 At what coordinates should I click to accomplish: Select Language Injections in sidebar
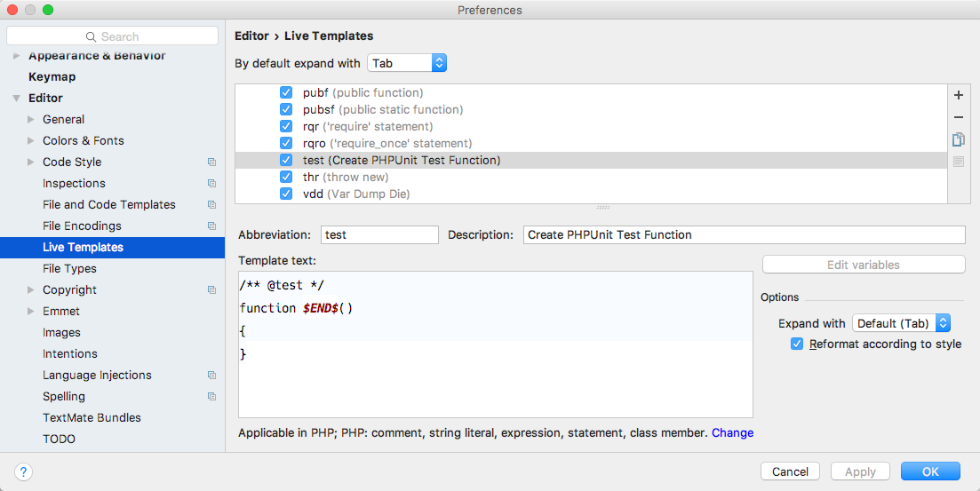coord(97,375)
